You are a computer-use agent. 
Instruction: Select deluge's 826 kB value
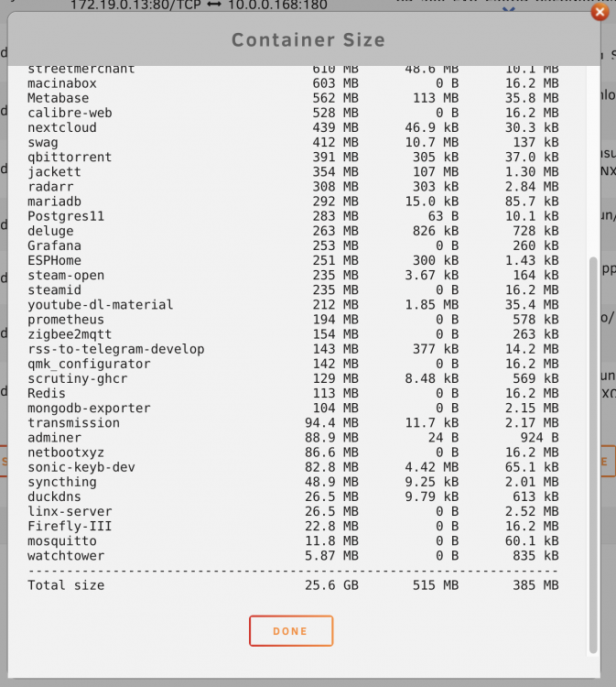pyautogui.click(x=435, y=231)
